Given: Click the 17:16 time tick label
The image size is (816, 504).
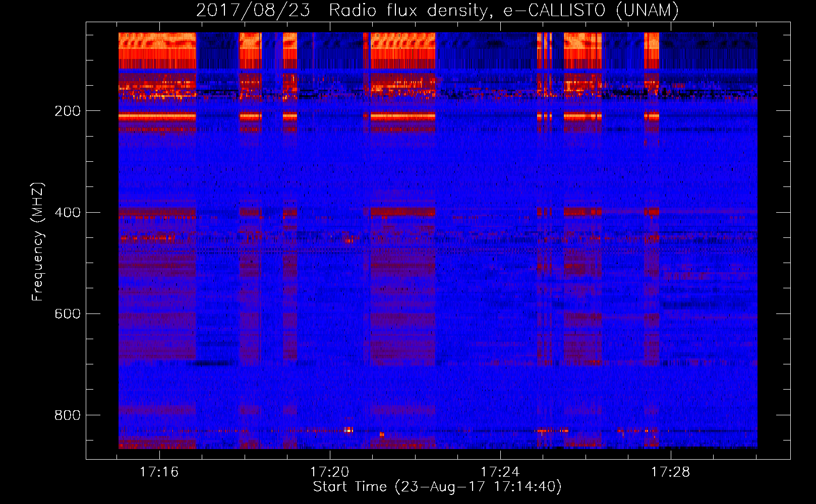Looking at the screenshot, I should [159, 472].
